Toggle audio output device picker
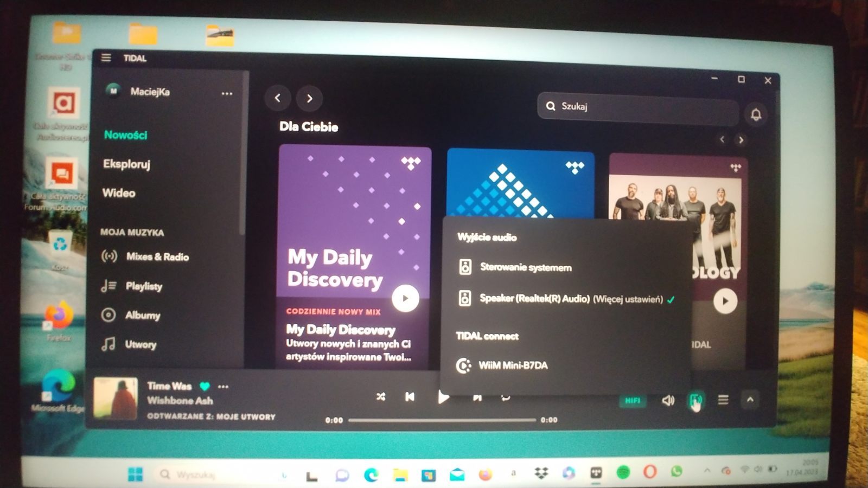Screen dimensions: 868x488 click(695, 401)
